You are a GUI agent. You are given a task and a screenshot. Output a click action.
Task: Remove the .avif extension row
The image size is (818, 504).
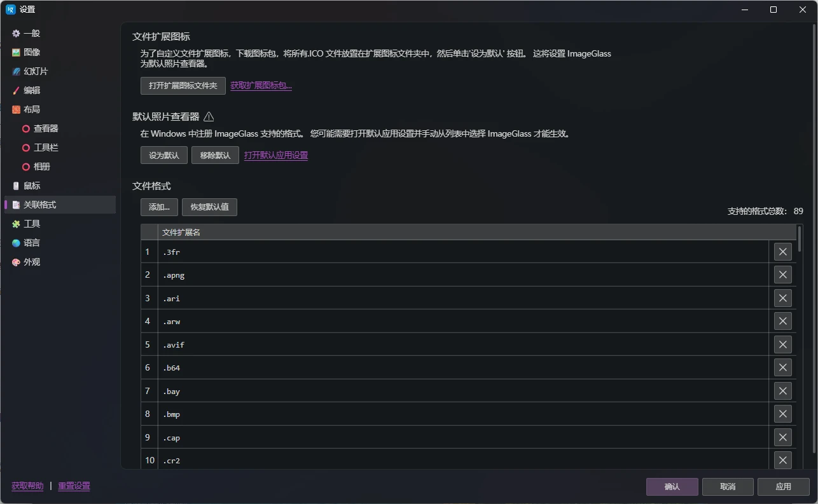tap(782, 344)
